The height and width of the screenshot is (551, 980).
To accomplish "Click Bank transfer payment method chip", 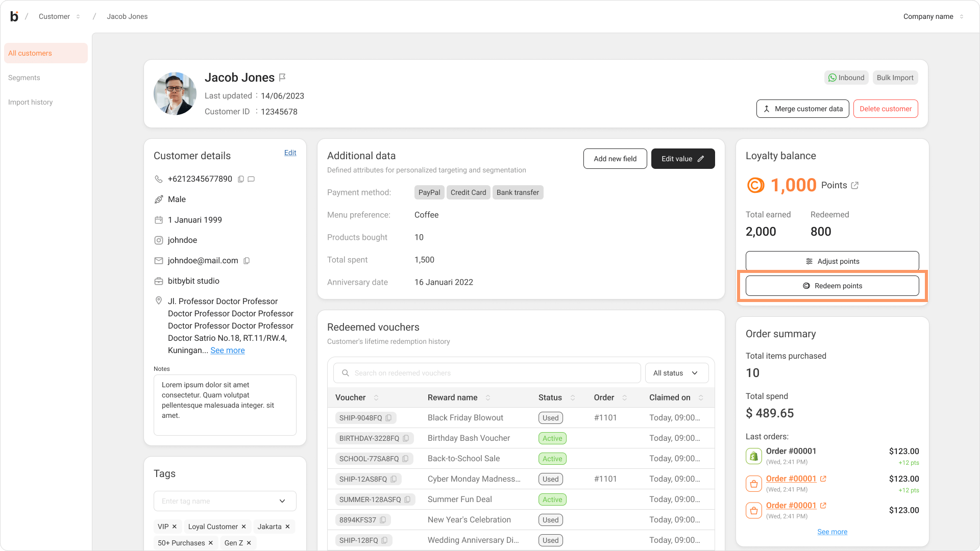I will pyautogui.click(x=518, y=192).
